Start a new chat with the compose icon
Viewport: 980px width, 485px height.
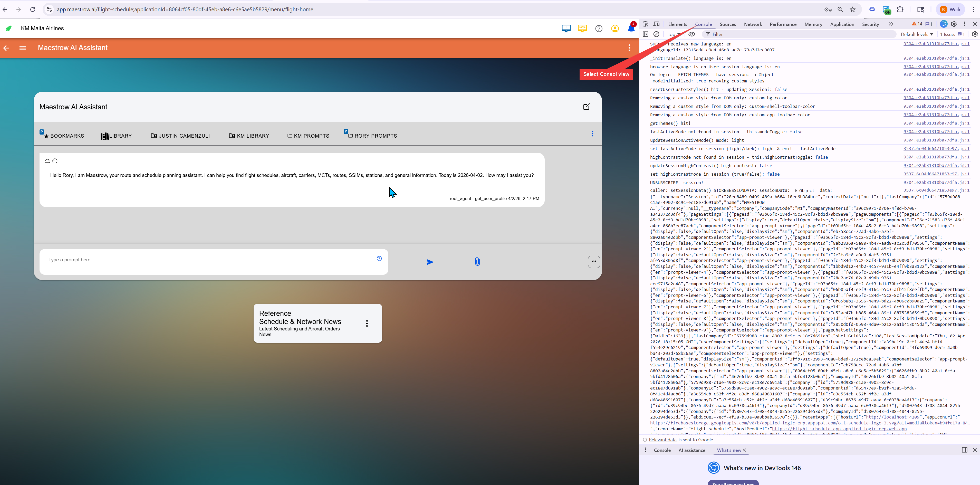pos(586,107)
